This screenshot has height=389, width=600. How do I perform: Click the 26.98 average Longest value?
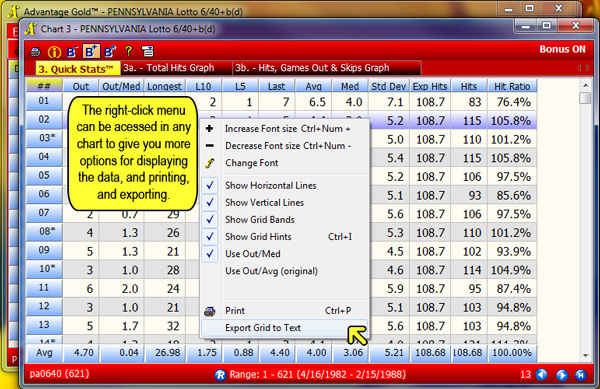click(x=165, y=353)
